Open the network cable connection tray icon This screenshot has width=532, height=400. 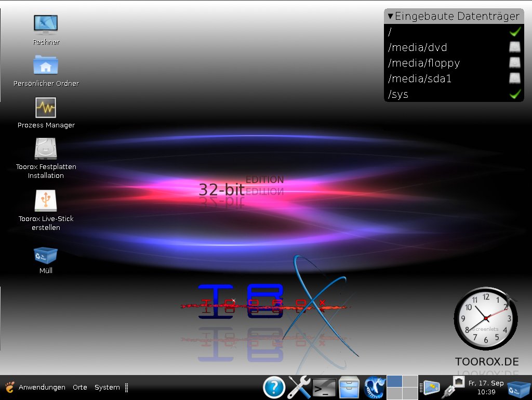click(453, 388)
